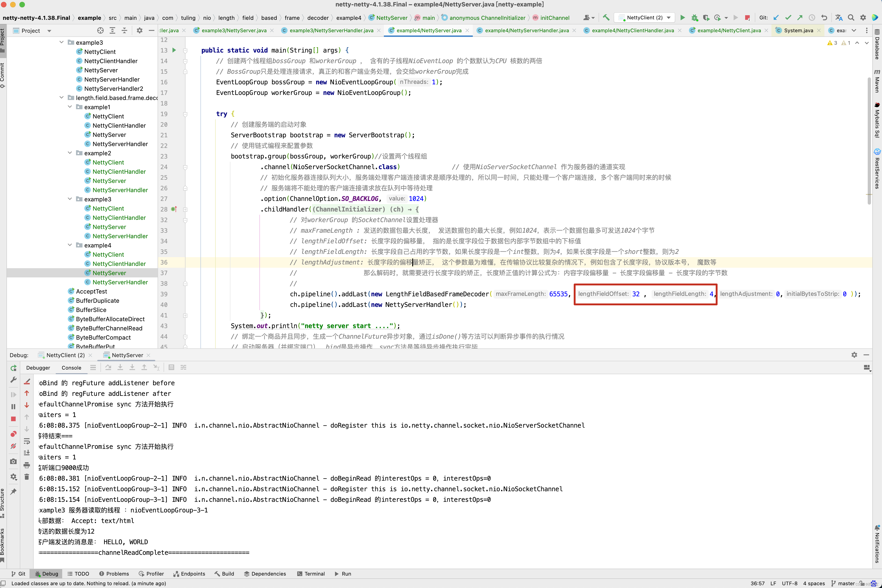The height and width of the screenshot is (588, 882).
Task: Click Git update project blue arrow
Action: [776, 18]
